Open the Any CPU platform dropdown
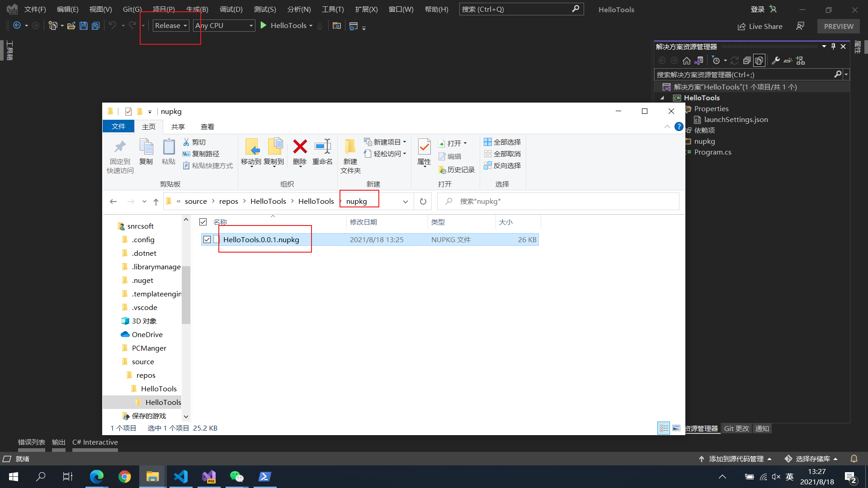The width and height of the screenshot is (868, 488). [224, 26]
